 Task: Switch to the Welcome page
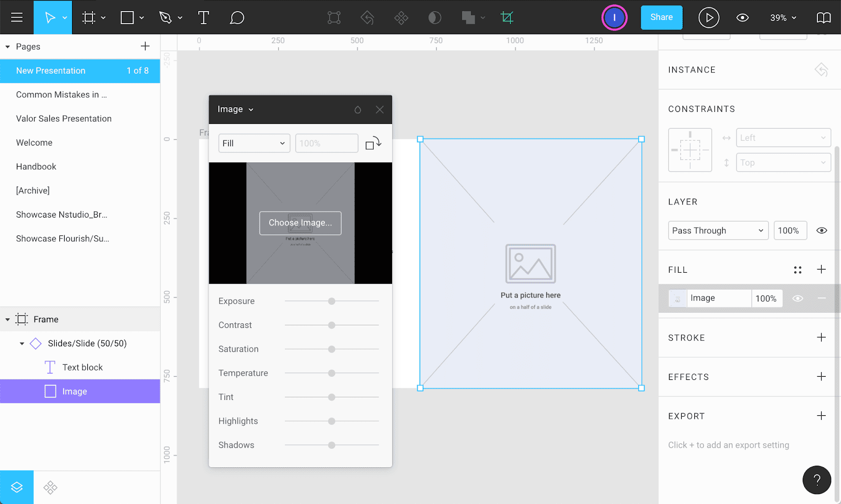[34, 142]
